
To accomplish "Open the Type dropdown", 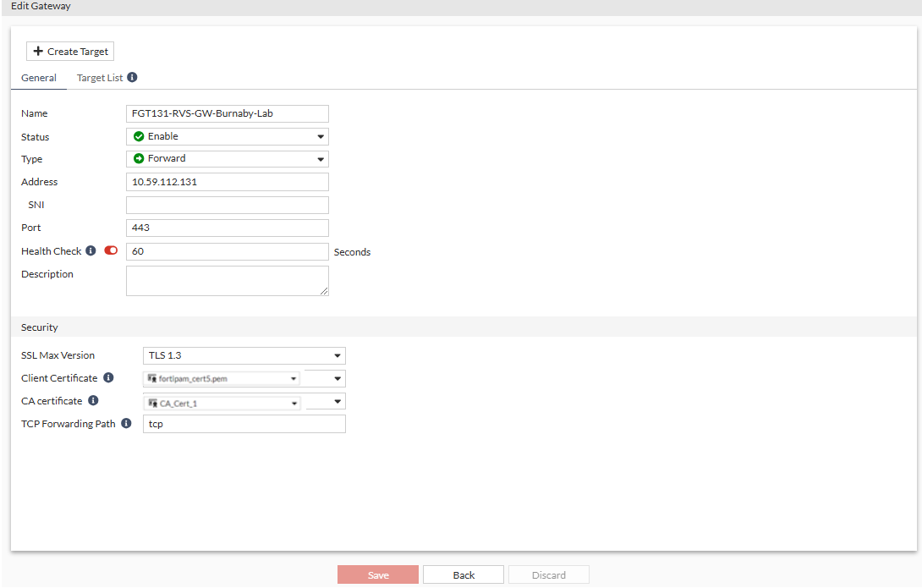I will (x=321, y=159).
